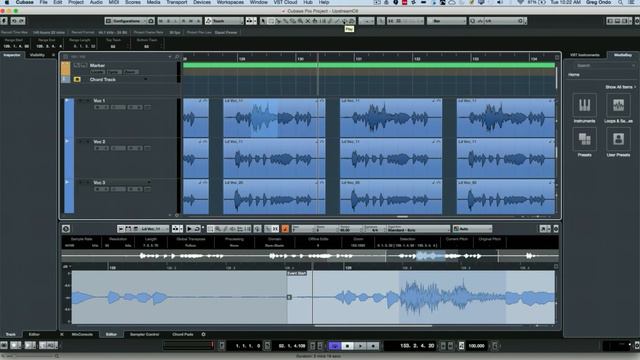Click the Stop button in transport bar

pyautogui.click(x=347, y=346)
